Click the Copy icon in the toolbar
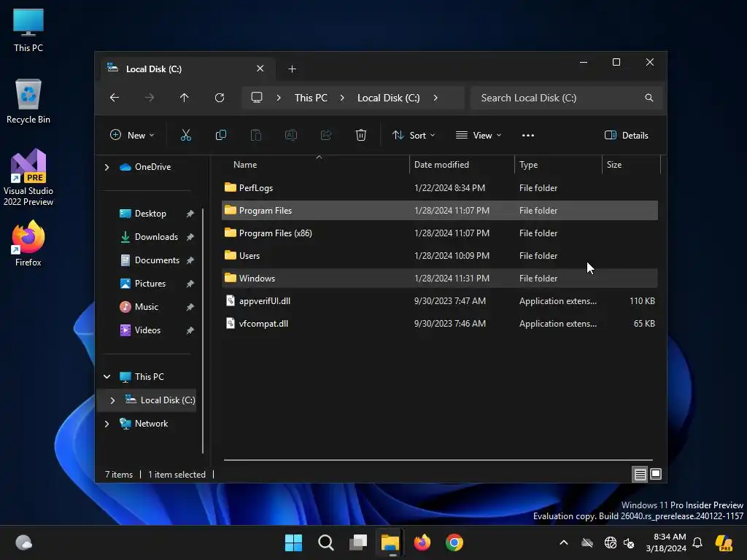The image size is (747, 560). click(220, 135)
